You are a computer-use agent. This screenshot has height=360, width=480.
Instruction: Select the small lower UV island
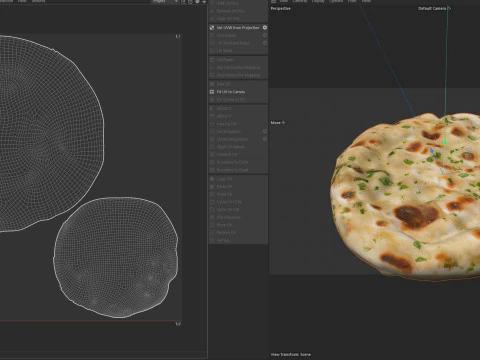point(115,257)
